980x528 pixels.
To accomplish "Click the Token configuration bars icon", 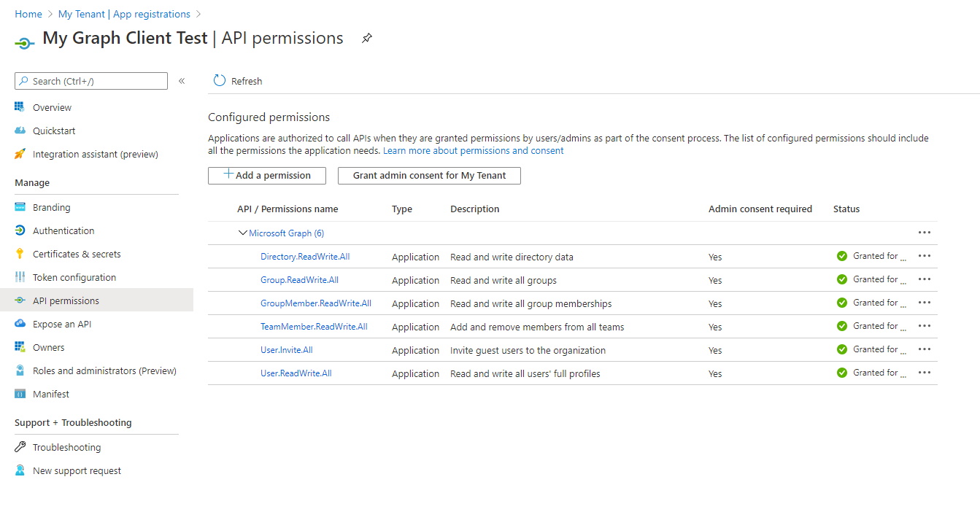I will point(20,277).
